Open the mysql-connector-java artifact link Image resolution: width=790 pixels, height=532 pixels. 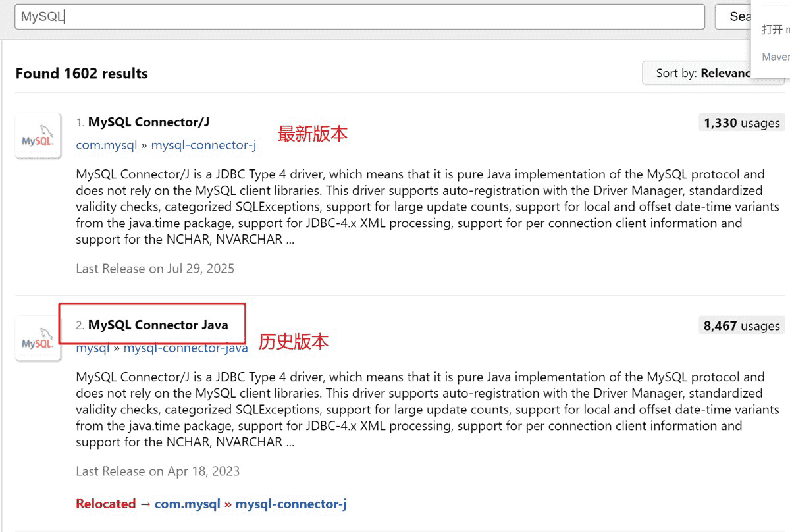[x=186, y=348]
